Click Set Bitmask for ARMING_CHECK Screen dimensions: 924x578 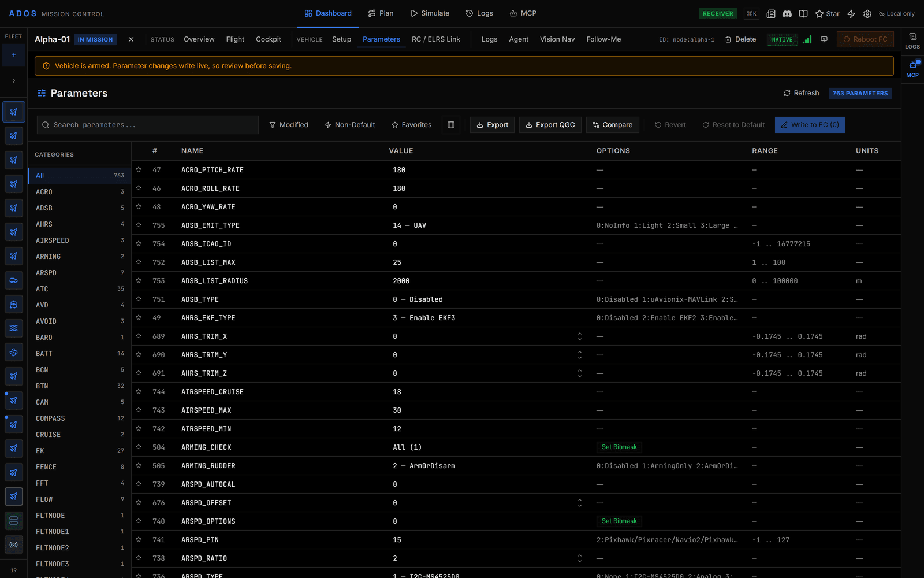pos(619,447)
